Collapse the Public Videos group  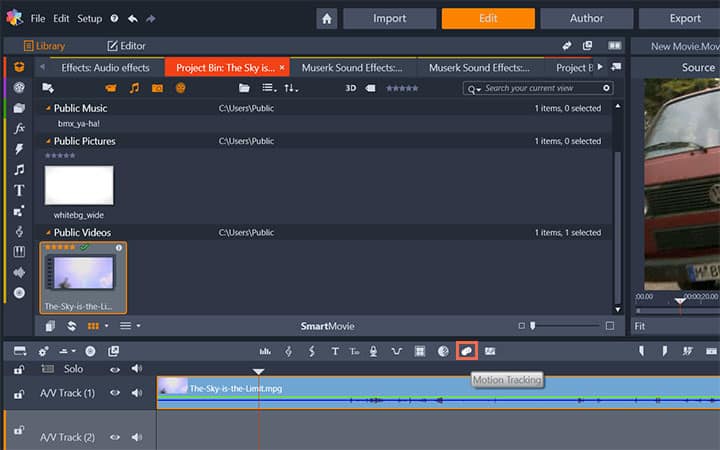tap(48, 232)
